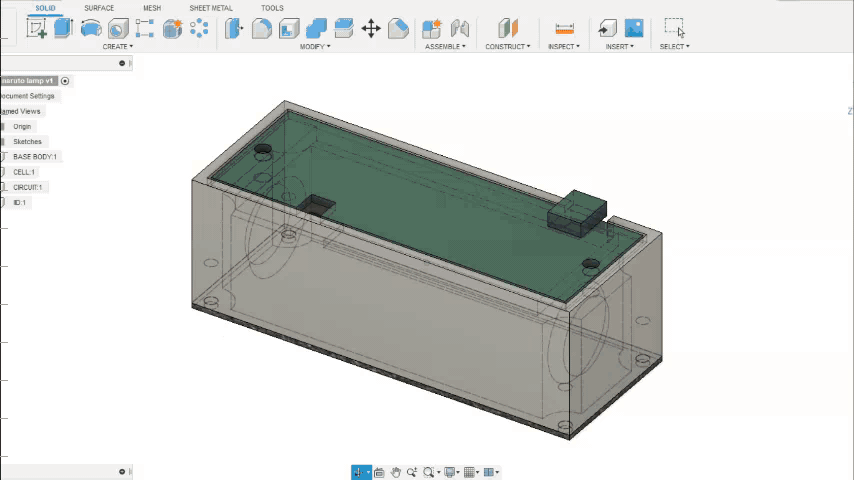Select the BASE BODY:1 component in browser
This screenshot has height=480, width=854.
[34, 157]
